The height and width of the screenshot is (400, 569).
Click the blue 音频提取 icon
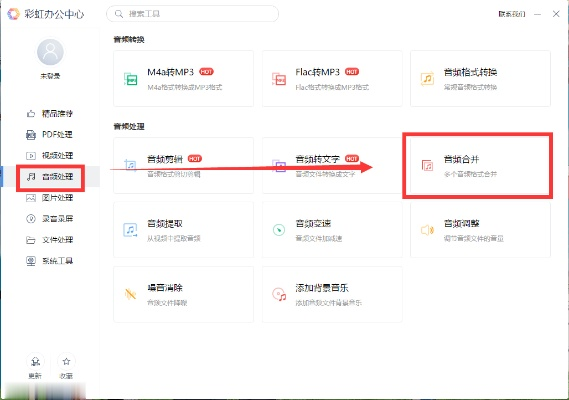coord(131,230)
